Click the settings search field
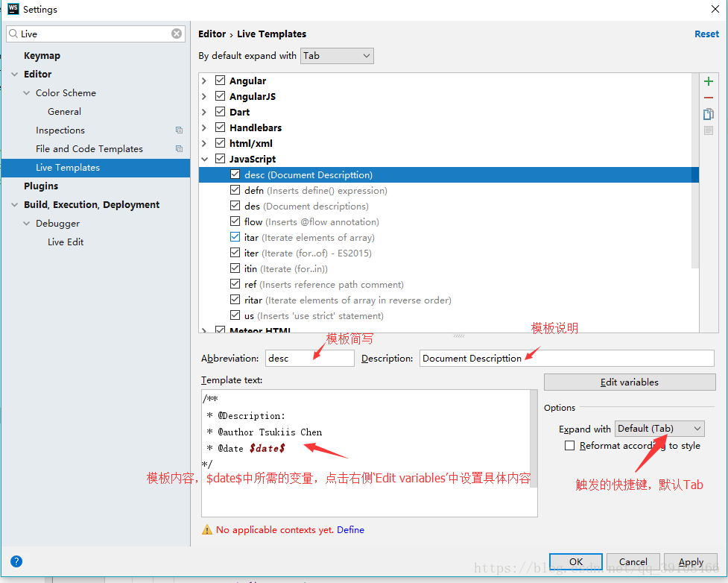This screenshot has height=583, width=728. click(95, 34)
